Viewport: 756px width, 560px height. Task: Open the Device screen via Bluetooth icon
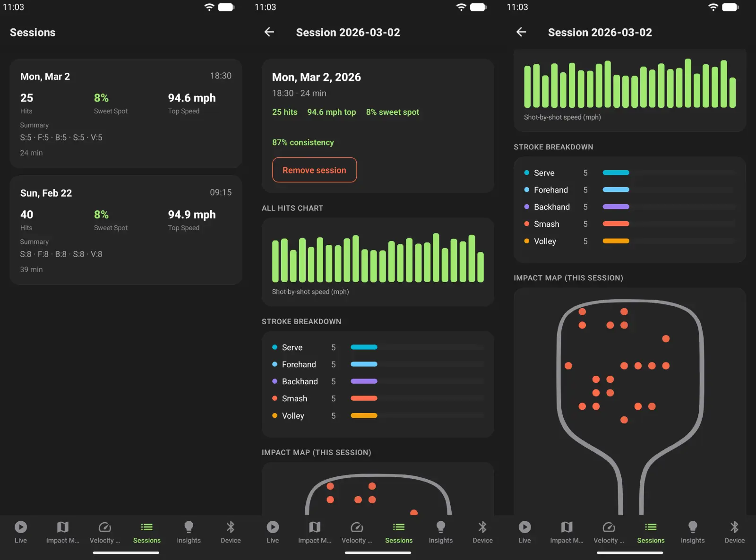click(x=230, y=526)
